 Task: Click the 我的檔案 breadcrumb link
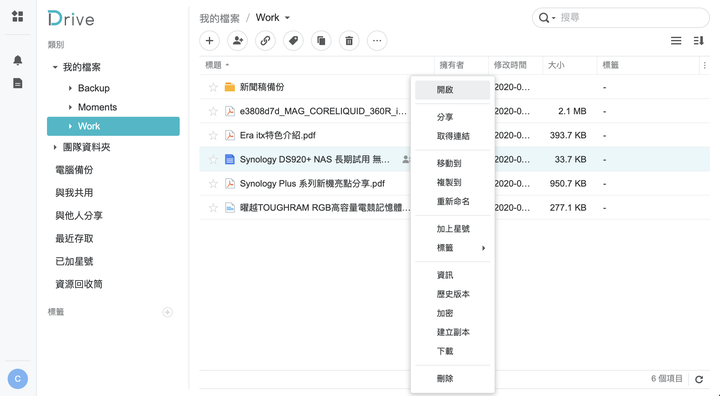coord(219,18)
